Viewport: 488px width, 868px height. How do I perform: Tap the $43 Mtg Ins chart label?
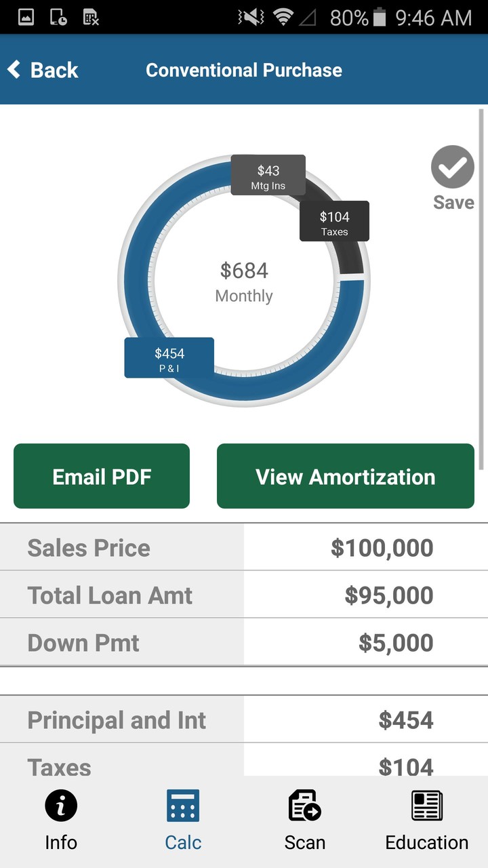268,176
